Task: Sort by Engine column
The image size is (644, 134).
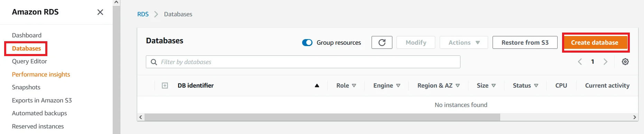Action: (386, 86)
